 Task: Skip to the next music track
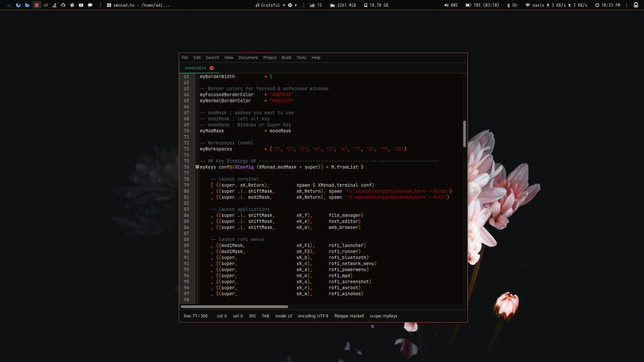(x=296, y=5)
